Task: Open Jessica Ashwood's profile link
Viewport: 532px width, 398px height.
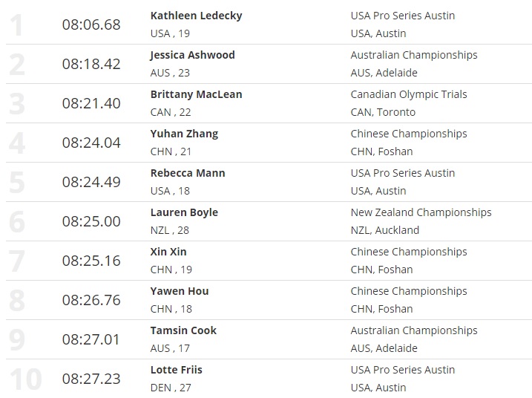Action: click(192, 55)
